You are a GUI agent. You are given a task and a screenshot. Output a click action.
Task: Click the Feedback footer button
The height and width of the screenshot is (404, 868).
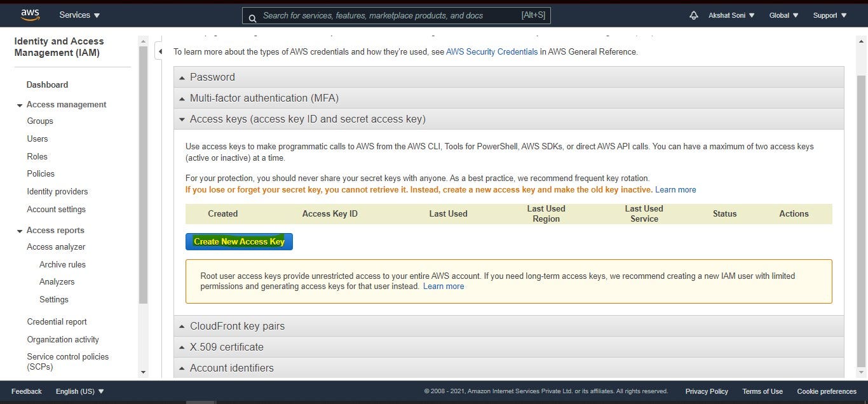[27, 391]
